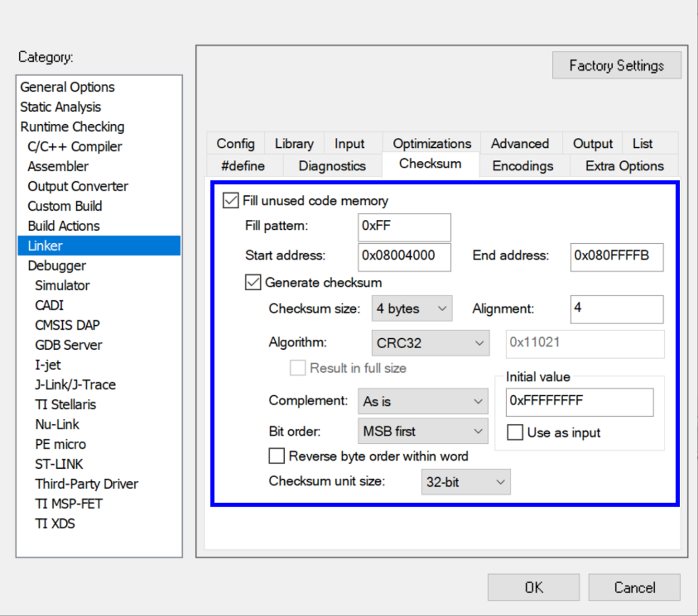Image resolution: width=698 pixels, height=616 pixels.
Task: Restore Factory Settings
Action: coord(616,65)
